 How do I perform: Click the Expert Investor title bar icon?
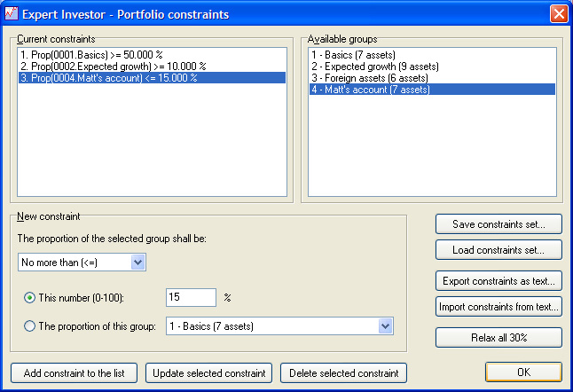(x=12, y=14)
